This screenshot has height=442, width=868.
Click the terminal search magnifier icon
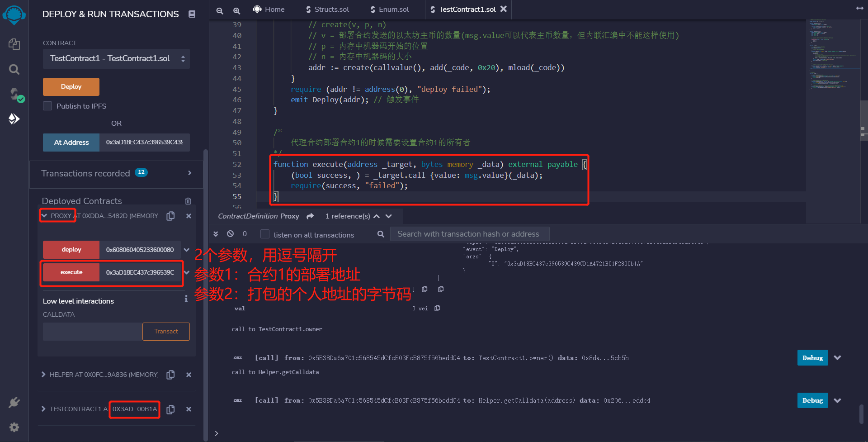click(x=381, y=234)
